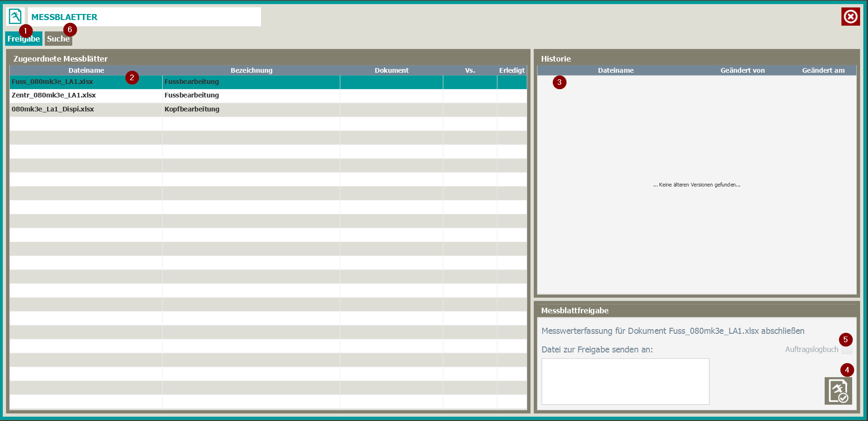
Task: Switch to the Freigabe tab
Action: [23, 39]
